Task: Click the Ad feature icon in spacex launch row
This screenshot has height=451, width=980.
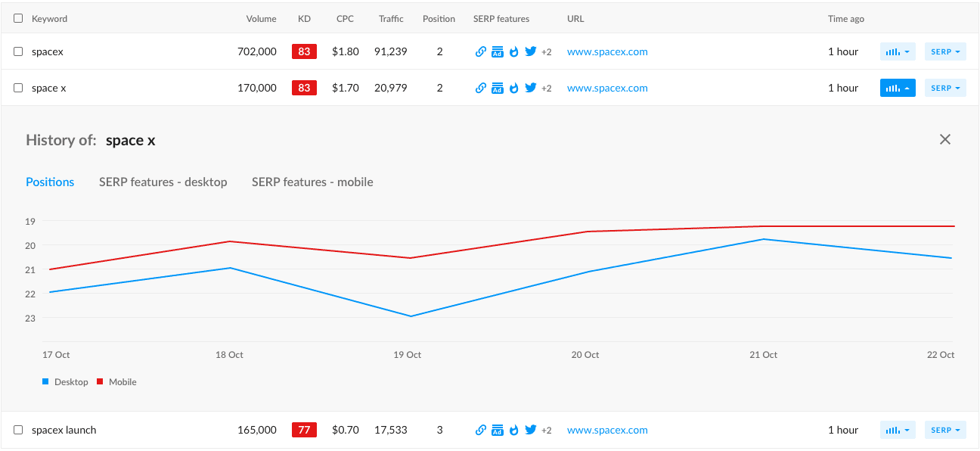Action: 498,430
